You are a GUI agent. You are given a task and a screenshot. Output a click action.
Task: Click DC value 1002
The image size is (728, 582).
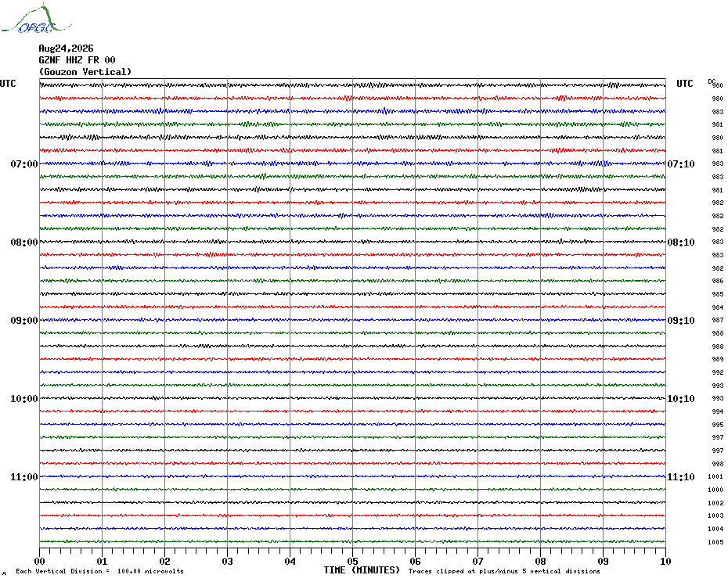click(715, 503)
